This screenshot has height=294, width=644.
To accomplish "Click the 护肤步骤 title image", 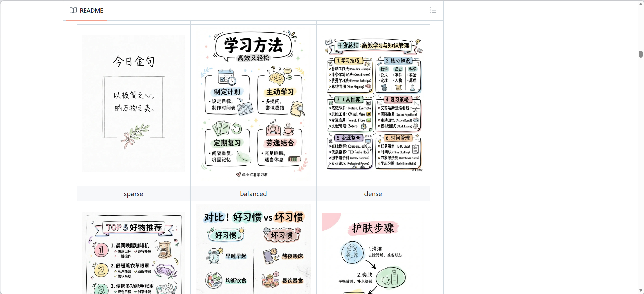I will (373, 228).
